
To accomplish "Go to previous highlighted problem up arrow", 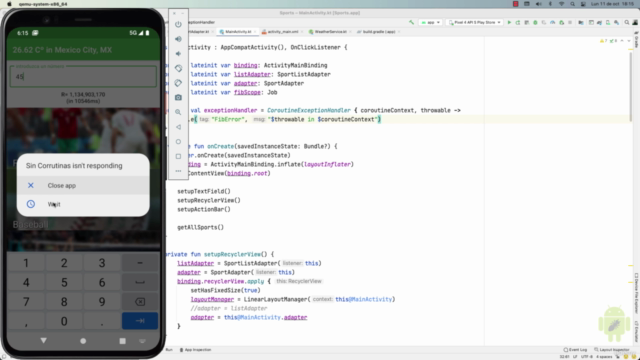I will [622, 41].
